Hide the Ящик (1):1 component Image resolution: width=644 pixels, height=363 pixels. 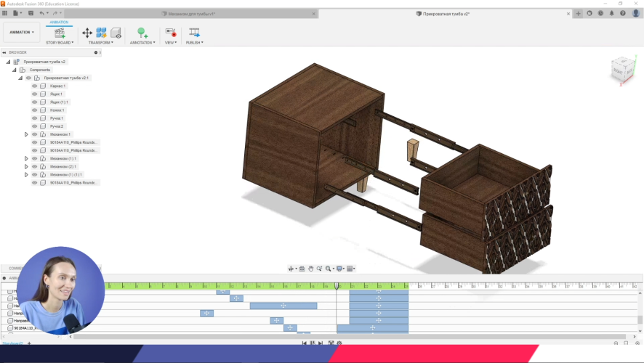(34, 102)
